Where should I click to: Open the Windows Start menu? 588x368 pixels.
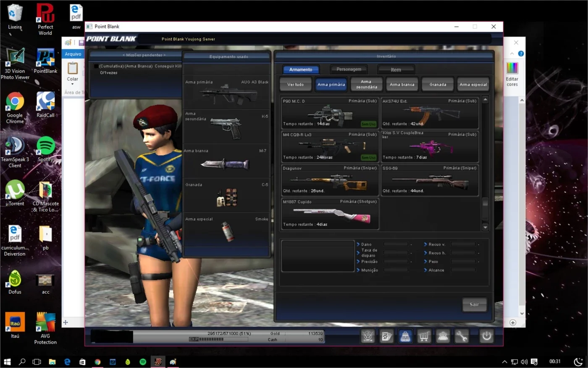click(7, 362)
